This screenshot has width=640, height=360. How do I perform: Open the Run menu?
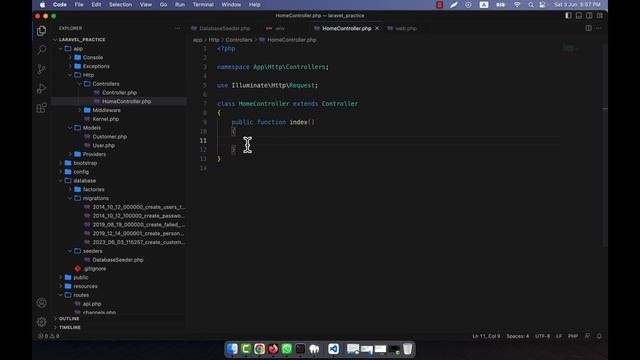[x=180, y=5]
